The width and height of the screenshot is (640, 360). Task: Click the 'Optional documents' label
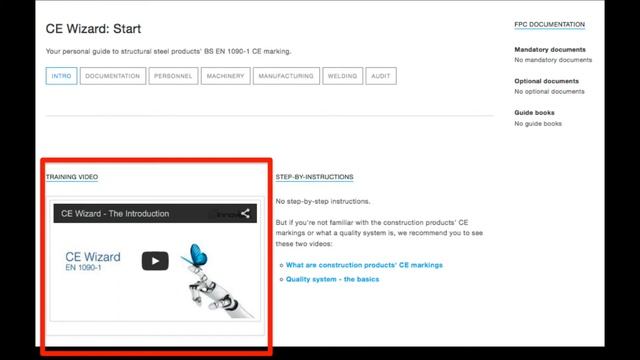[547, 81]
